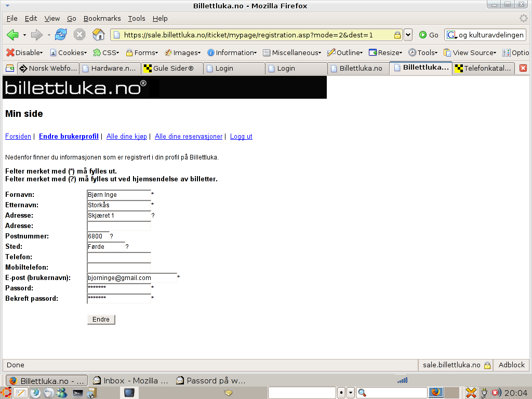Click the empty Mobiltelefon input field
Viewport: 532px width, 399px height.
(x=119, y=268)
